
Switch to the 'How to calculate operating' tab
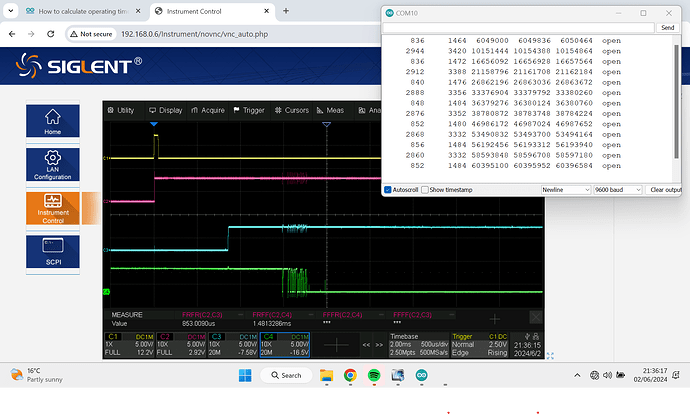(83, 11)
